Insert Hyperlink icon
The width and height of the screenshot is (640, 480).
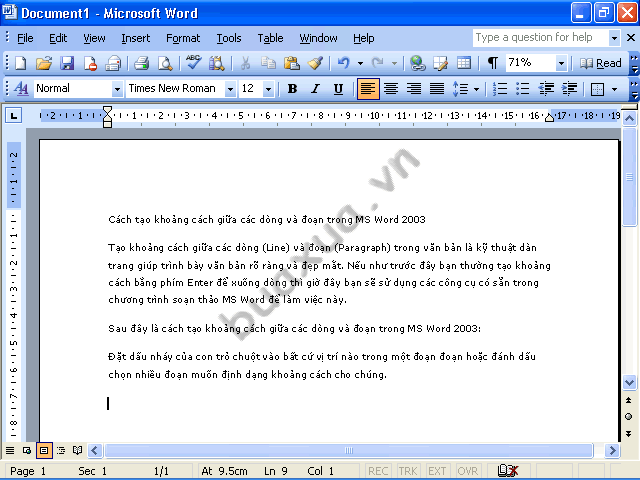click(418, 63)
